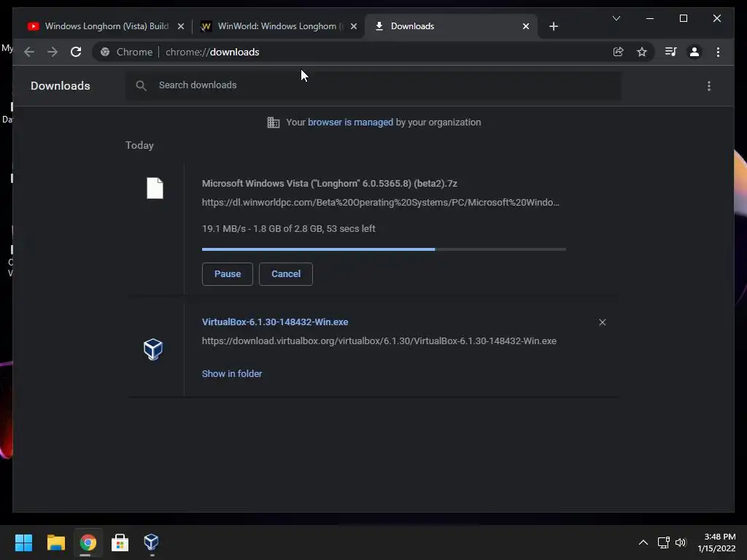Open the Windows Start menu
The height and width of the screenshot is (560, 747).
coord(23,542)
